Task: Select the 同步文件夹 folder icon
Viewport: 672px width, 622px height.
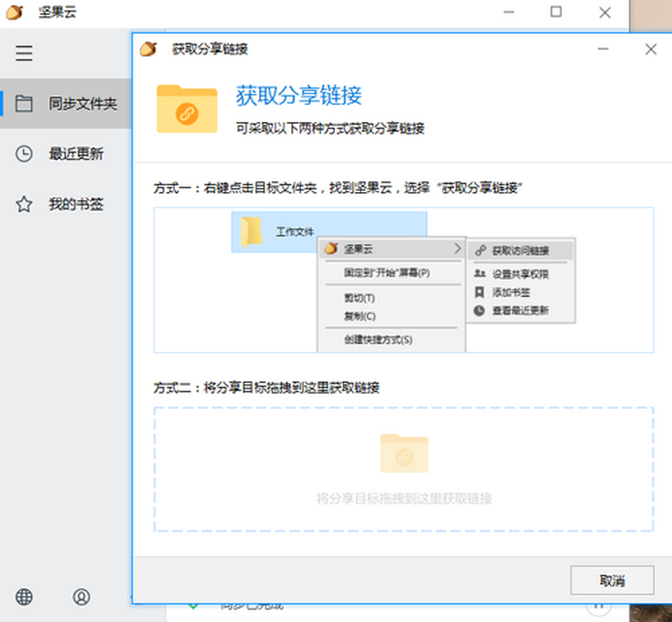Action: tap(24, 104)
